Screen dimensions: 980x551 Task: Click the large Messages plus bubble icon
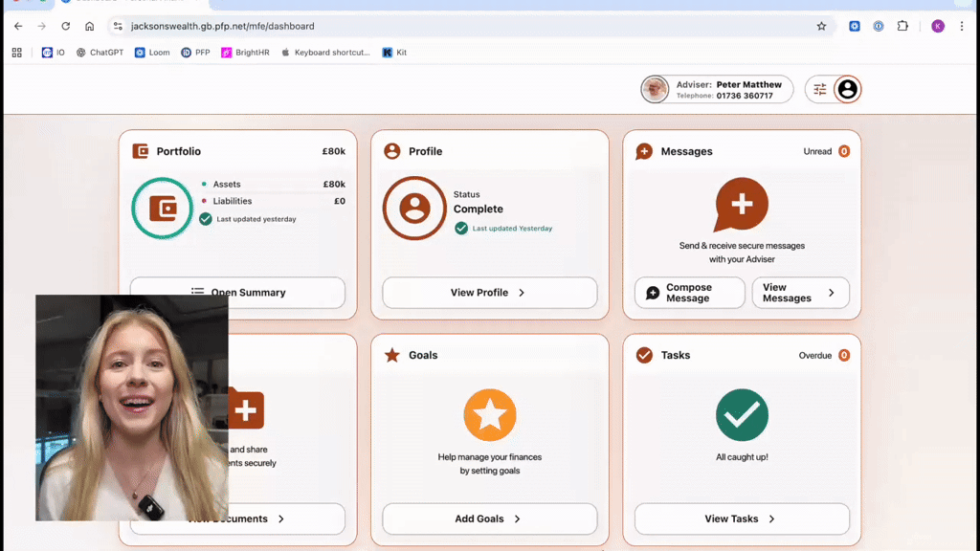point(742,205)
